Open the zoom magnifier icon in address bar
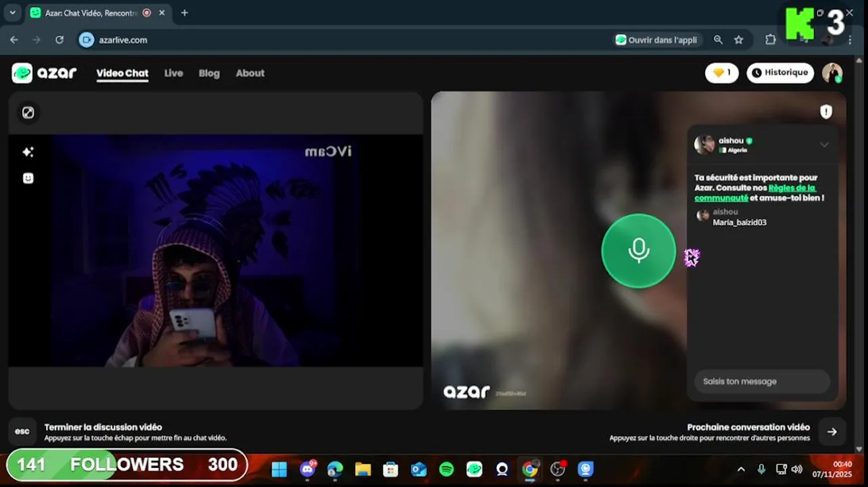The image size is (868, 487). click(x=718, y=40)
